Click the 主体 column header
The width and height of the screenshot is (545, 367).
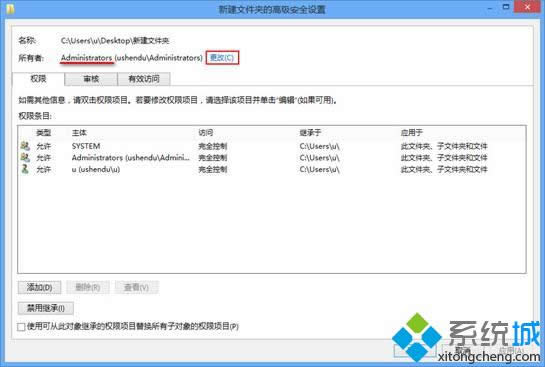(79, 133)
